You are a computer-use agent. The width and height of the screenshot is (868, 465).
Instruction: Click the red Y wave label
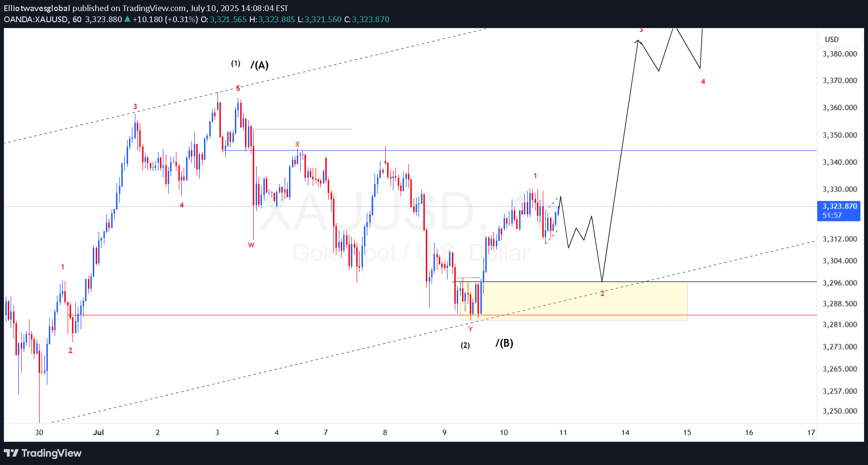tap(470, 329)
